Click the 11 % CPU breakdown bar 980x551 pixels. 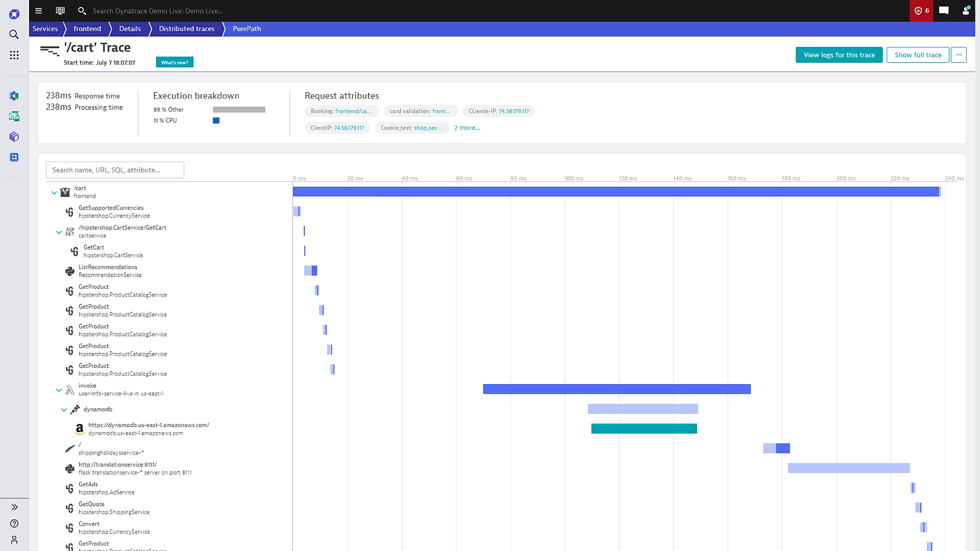pos(216,120)
